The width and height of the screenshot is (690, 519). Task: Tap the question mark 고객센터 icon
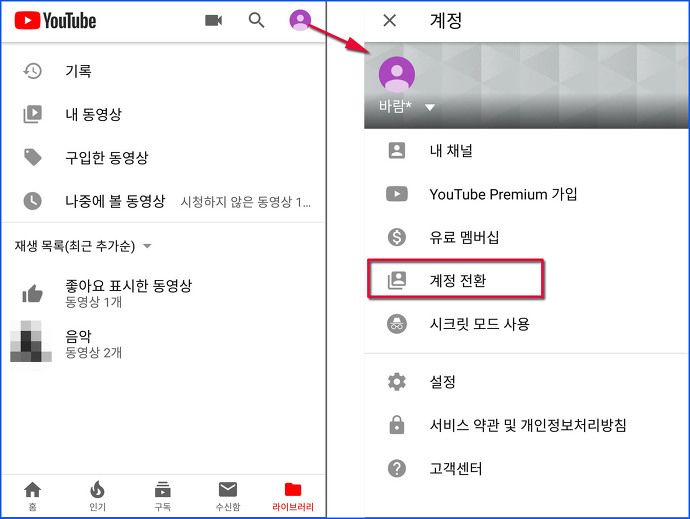[x=397, y=468]
